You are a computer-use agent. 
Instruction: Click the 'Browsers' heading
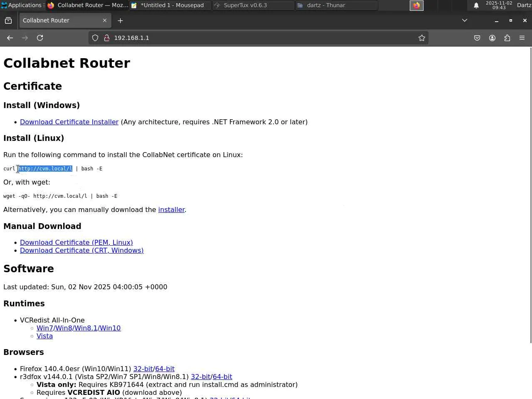(24, 352)
